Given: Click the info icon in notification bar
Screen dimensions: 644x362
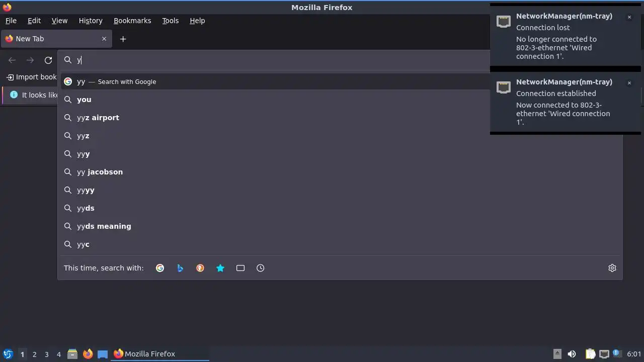Looking at the screenshot, I should pos(14,95).
